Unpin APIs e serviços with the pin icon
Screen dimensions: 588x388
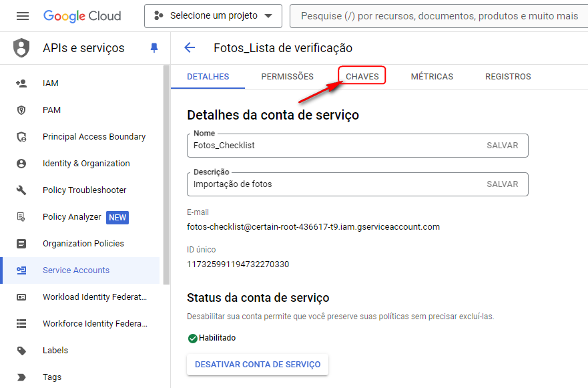[x=154, y=47]
